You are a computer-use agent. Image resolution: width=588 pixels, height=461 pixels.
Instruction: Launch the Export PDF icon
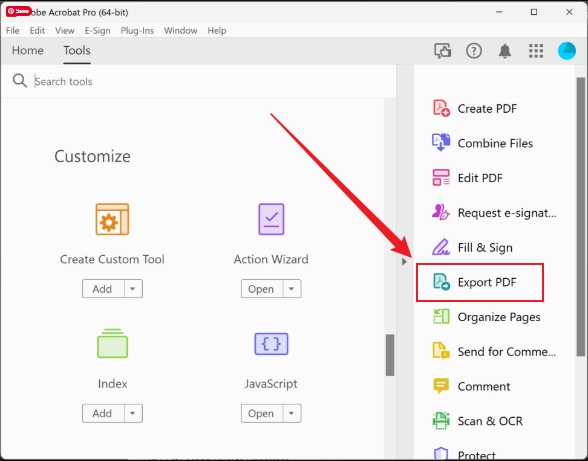click(441, 282)
